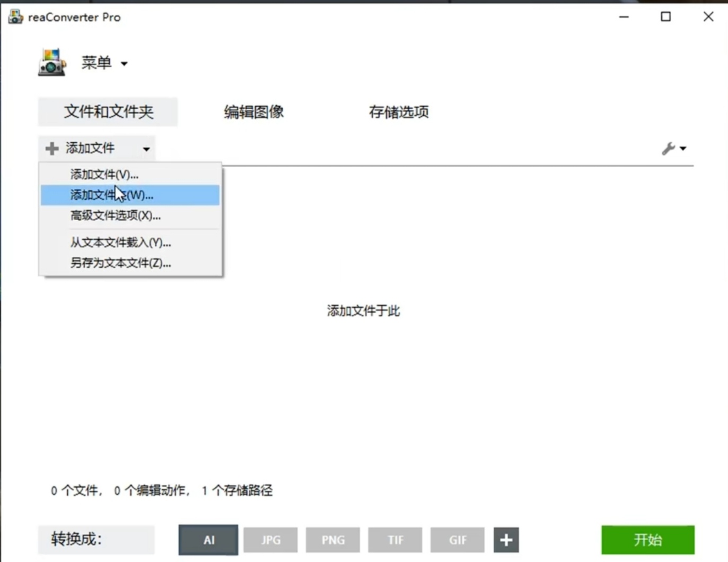The width and height of the screenshot is (728, 562).
Task: Choose 添加文件夹(W) from the menu
Action: tap(110, 195)
